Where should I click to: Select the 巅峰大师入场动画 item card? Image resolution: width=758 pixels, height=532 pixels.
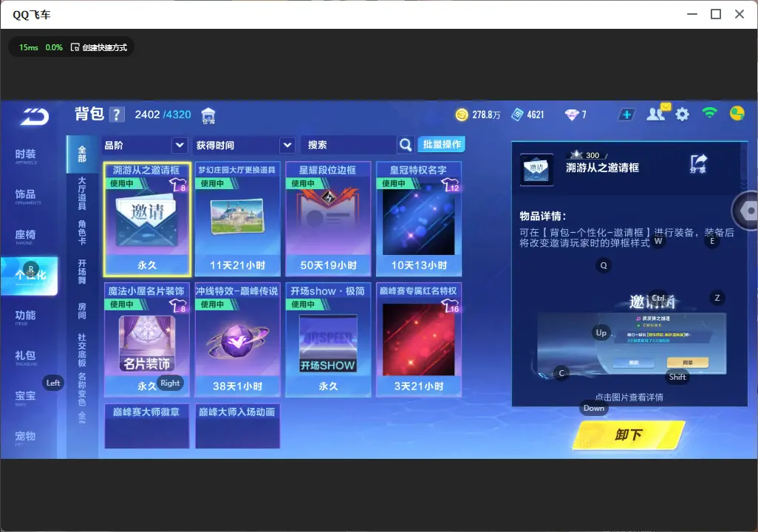click(x=237, y=426)
